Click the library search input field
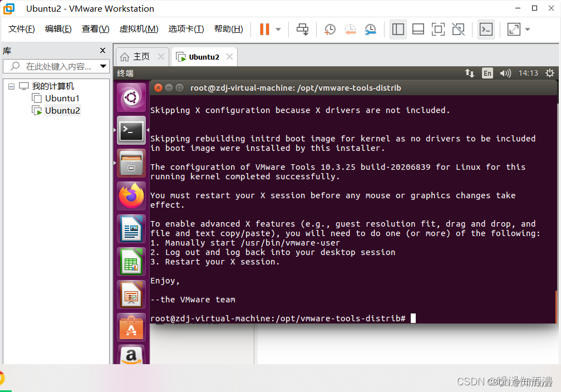 (56, 66)
